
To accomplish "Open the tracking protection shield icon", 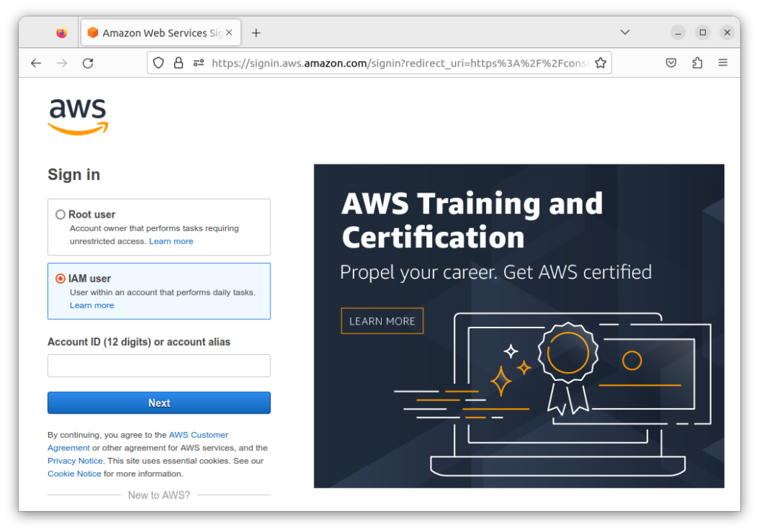I will (159, 63).
